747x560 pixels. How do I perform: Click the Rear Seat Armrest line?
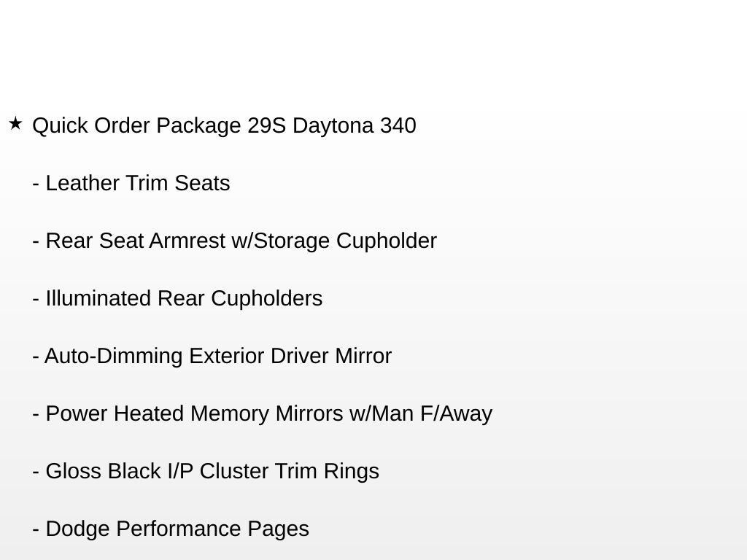pyautogui.click(x=234, y=241)
